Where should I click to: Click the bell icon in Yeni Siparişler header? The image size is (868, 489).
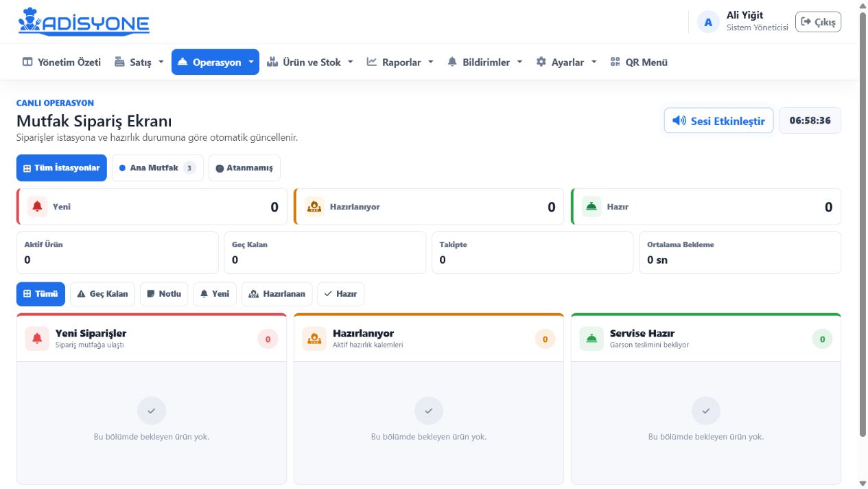tap(37, 339)
